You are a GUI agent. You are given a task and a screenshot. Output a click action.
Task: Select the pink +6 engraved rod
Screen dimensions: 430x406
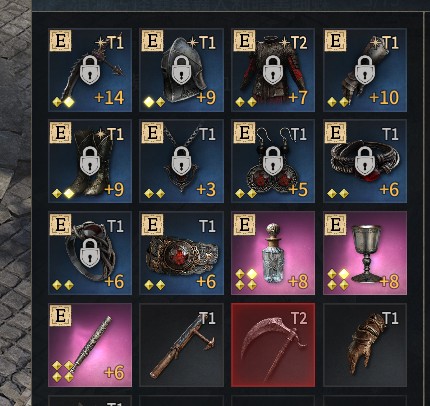click(x=90, y=345)
